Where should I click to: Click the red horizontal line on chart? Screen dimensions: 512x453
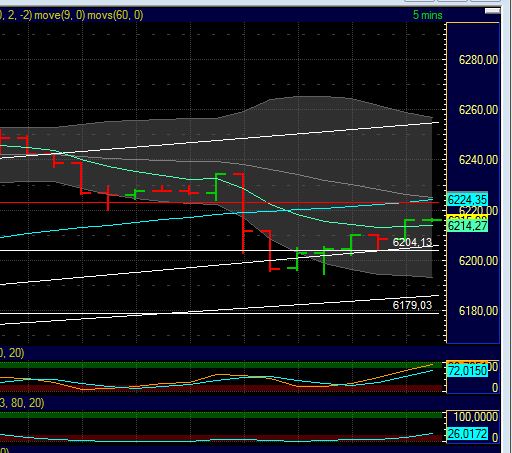click(219, 202)
